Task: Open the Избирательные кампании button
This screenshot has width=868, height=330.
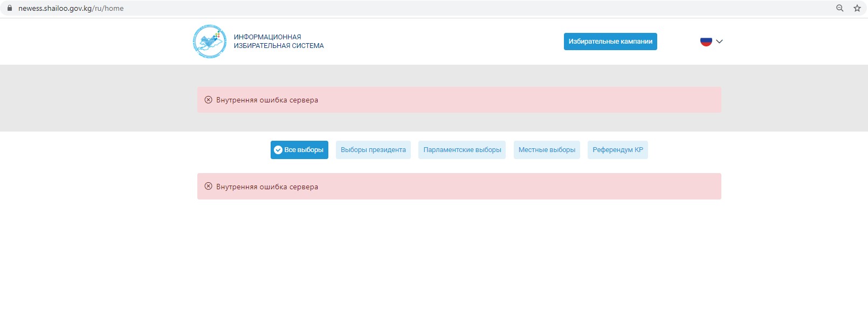Action: [x=610, y=42]
